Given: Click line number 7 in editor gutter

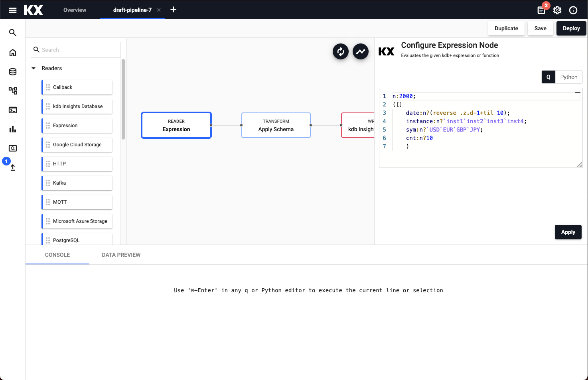Looking at the screenshot, I should 385,146.
